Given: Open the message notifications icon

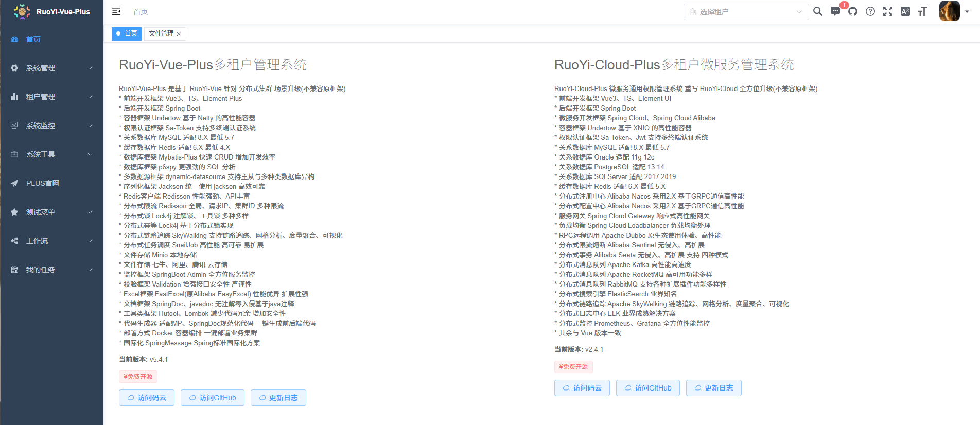Looking at the screenshot, I should tap(835, 11).
